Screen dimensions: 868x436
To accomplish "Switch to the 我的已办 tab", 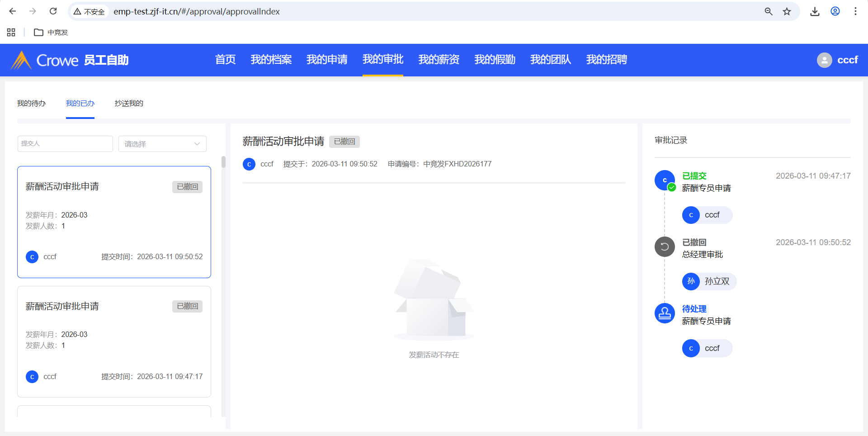I will pos(80,103).
